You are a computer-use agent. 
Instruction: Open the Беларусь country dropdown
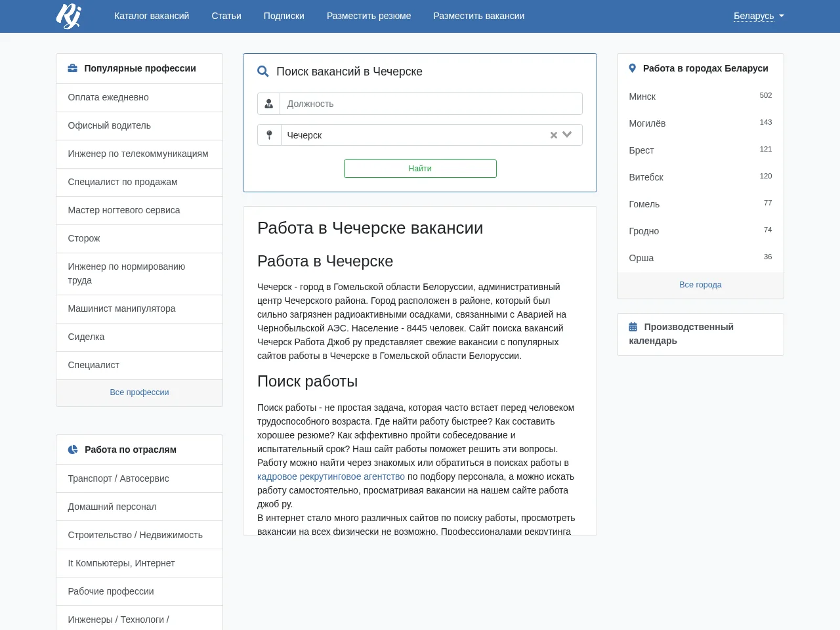click(759, 16)
